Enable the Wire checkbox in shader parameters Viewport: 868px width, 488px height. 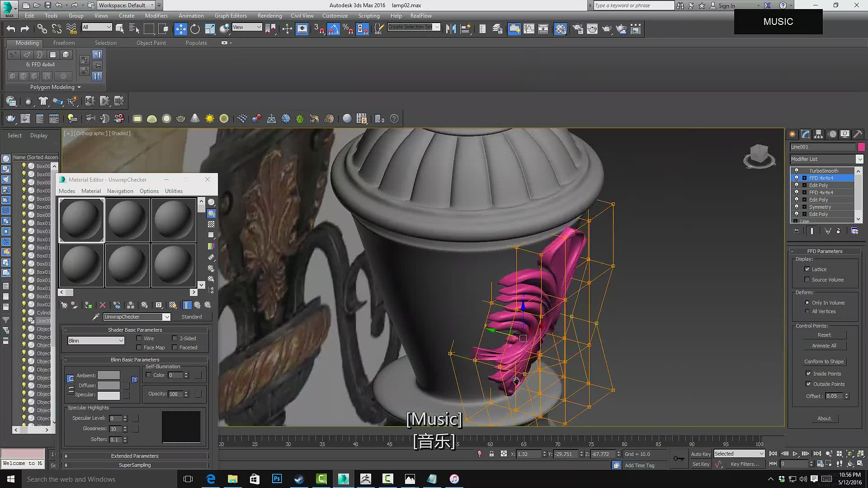click(x=139, y=338)
